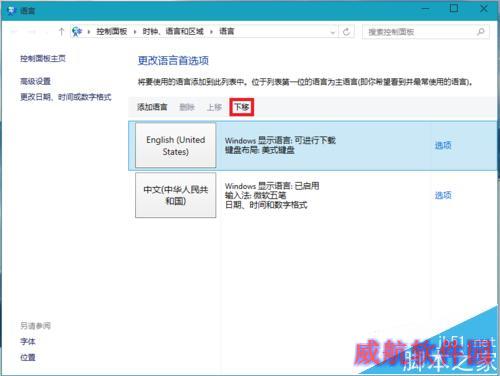The image size is (500, 376).
Task: Click the language window title icon
Action: (x=12, y=11)
